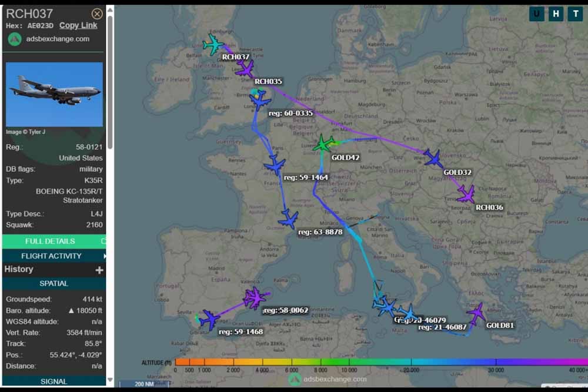
Task: Toggle the H map button
Action: click(x=556, y=14)
